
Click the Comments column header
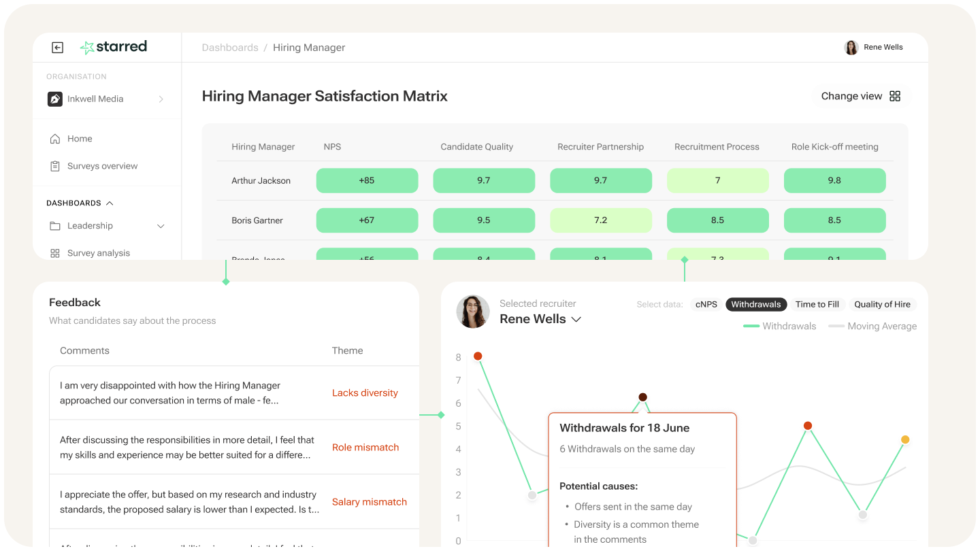pos(84,351)
